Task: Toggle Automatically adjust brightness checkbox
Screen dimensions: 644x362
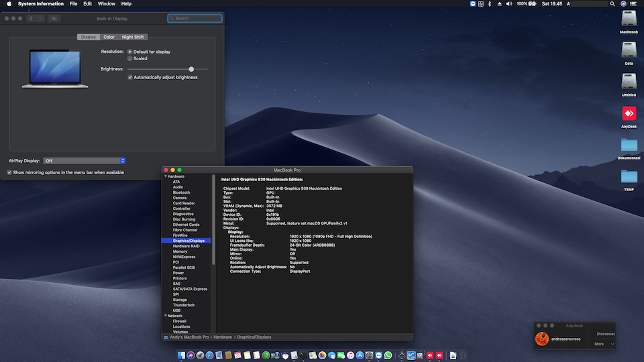Action: [x=130, y=77]
